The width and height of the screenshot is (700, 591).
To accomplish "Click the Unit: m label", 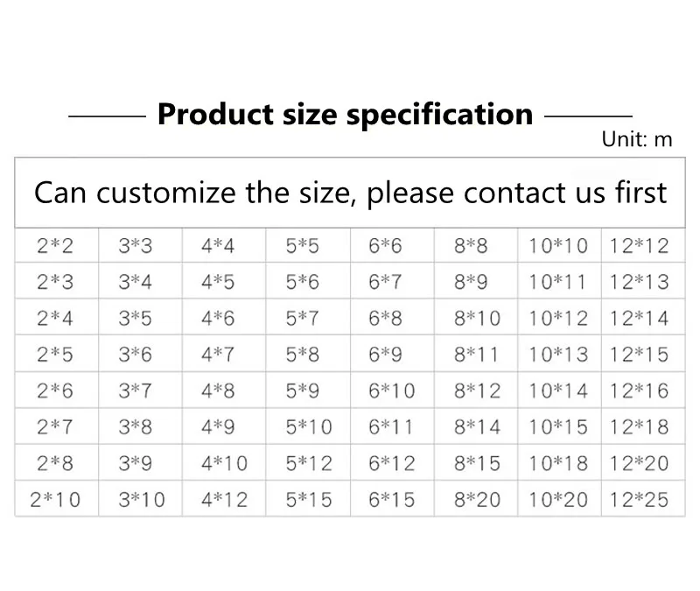I will [x=637, y=140].
